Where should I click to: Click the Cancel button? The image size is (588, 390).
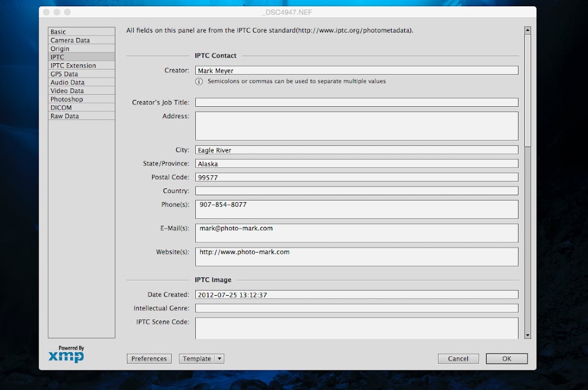point(458,358)
